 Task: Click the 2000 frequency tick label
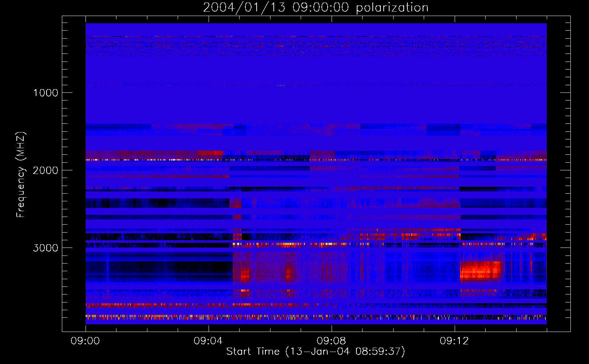(46, 170)
